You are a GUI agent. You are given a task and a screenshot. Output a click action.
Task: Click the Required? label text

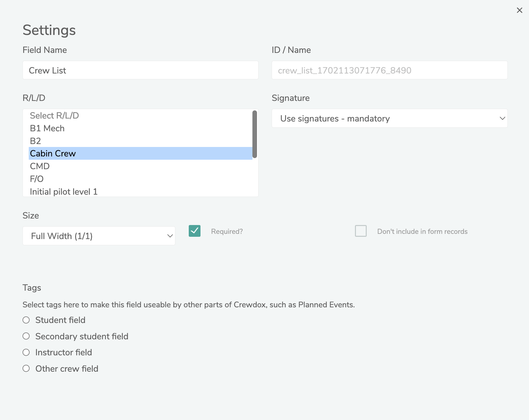click(227, 232)
